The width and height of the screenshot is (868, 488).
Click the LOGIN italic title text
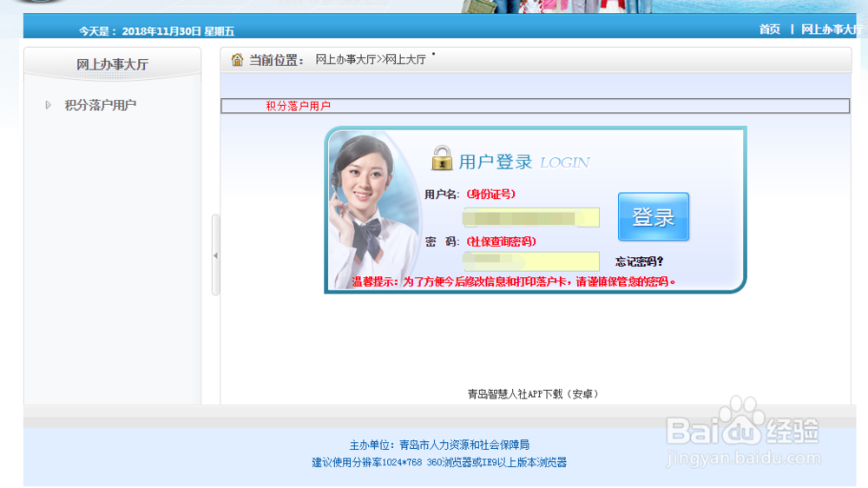[564, 162]
